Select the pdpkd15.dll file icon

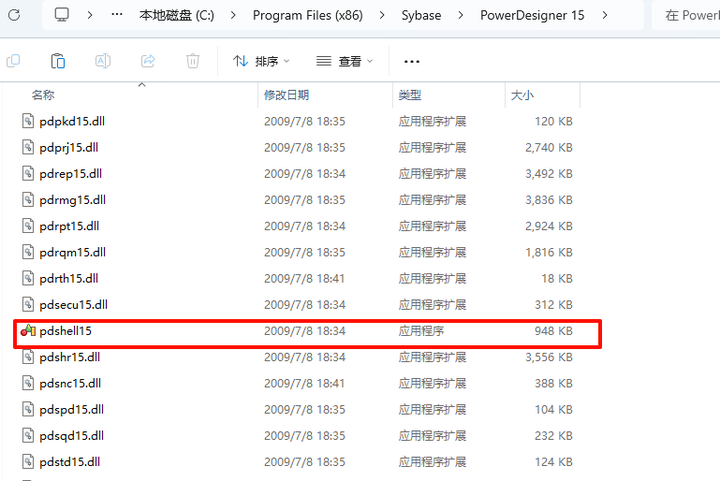28,121
